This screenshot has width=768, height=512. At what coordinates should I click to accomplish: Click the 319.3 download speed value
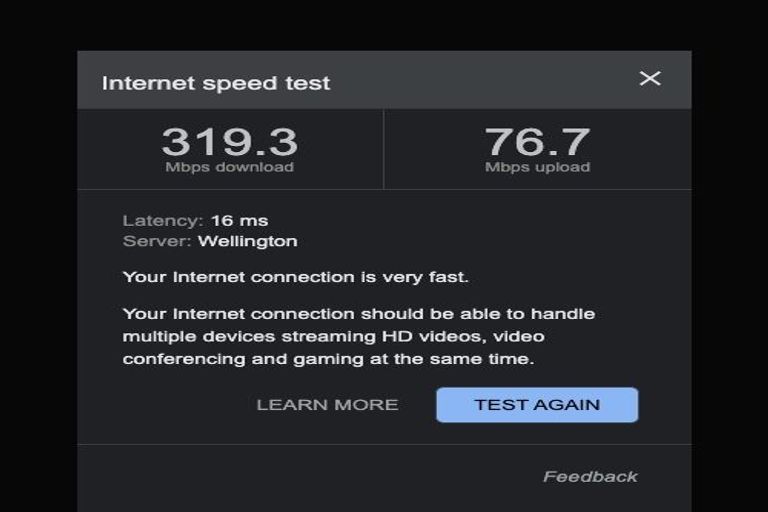tap(229, 142)
